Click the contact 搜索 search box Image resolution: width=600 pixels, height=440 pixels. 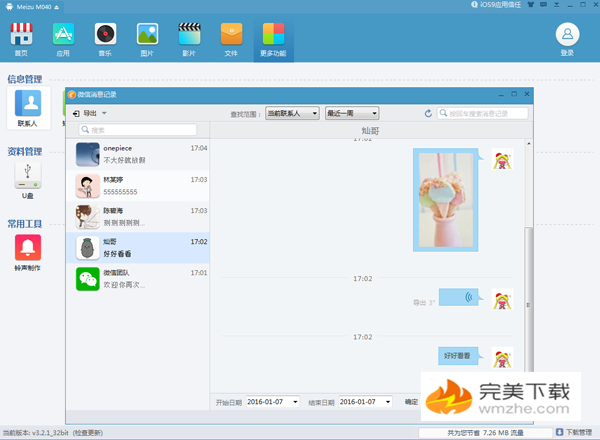tap(138, 130)
